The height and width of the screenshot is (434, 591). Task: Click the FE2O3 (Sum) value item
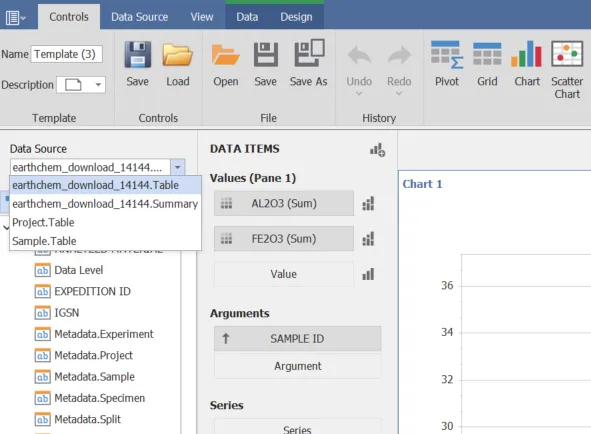(x=284, y=239)
